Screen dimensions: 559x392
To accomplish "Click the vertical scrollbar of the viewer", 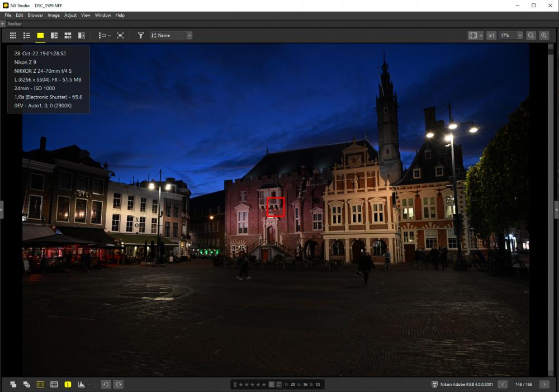I will click(551, 210).
